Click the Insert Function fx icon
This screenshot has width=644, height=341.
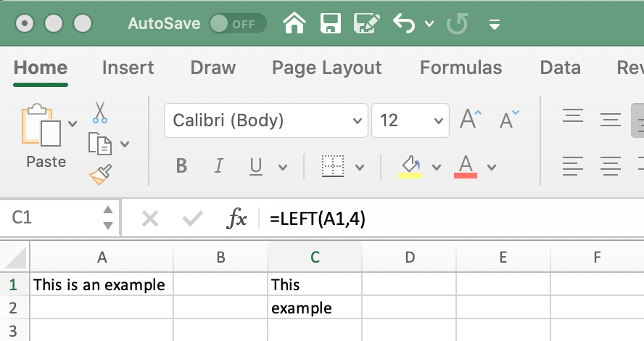pos(237,218)
